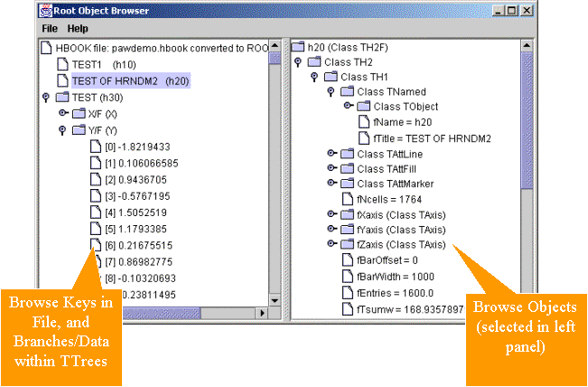Select the TEST OF HRNDM2 (h20) entry
The image size is (588, 387).
click(x=130, y=80)
